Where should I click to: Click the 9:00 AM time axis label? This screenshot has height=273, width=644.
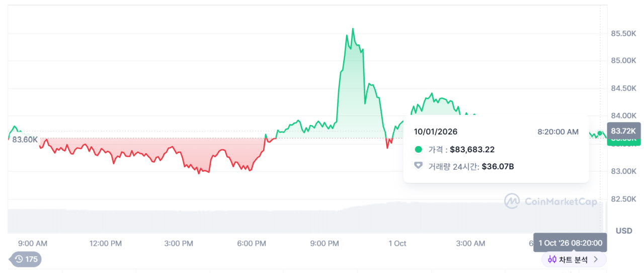click(33, 243)
